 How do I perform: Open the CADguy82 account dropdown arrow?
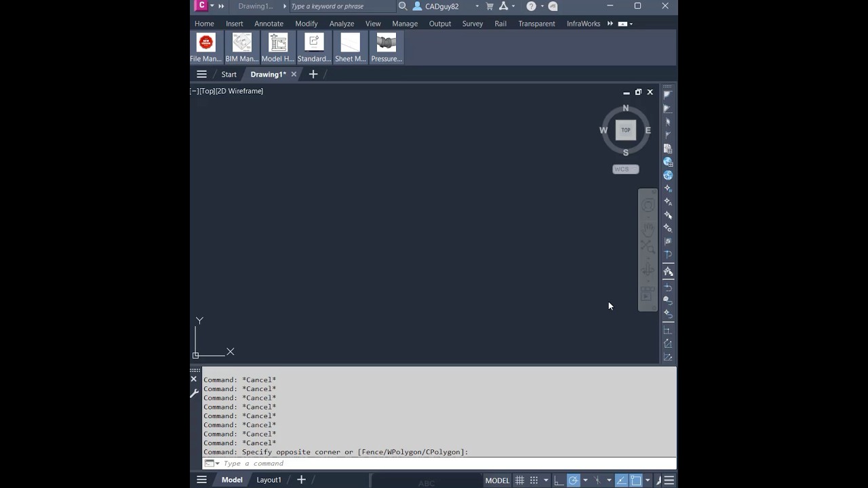(x=477, y=6)
